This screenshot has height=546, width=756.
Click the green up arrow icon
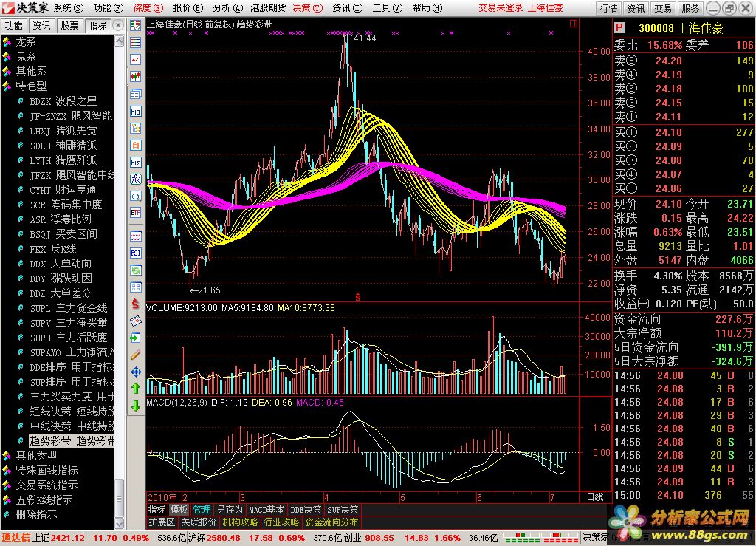point(136,389)
